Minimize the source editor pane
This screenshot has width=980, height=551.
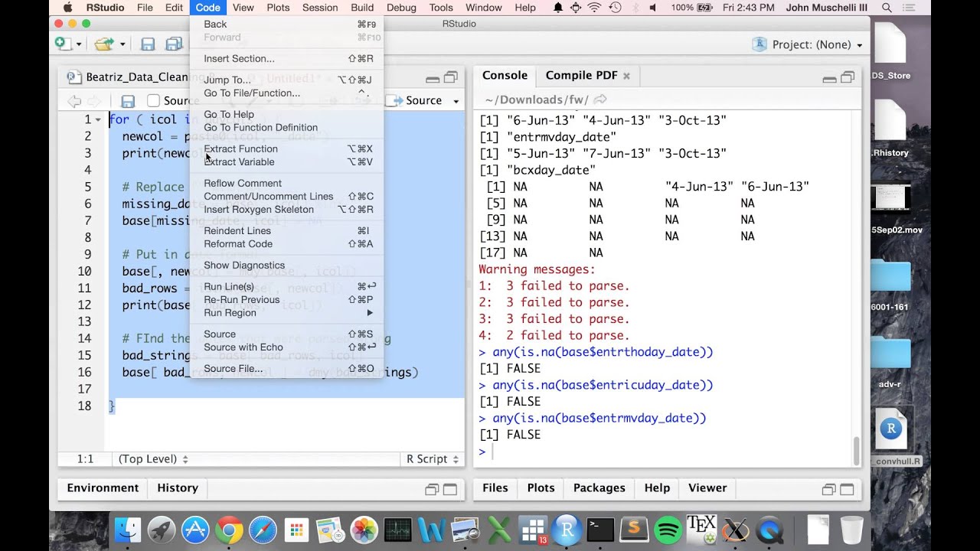coord(433,78)
